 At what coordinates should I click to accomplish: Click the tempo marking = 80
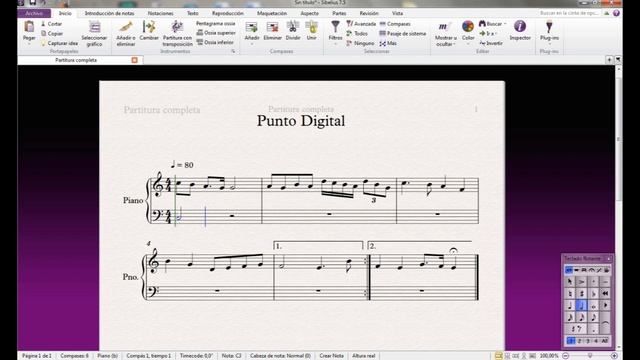point(182,165)
